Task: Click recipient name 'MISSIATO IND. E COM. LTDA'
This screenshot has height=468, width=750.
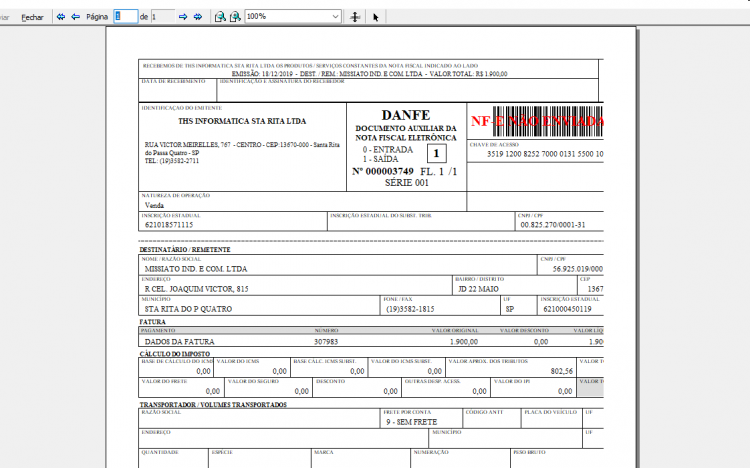Action: point(196,269)
